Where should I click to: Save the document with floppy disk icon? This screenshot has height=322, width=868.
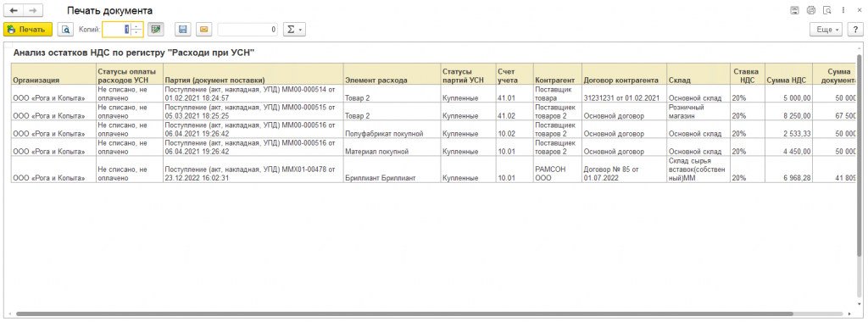[183, 30]
